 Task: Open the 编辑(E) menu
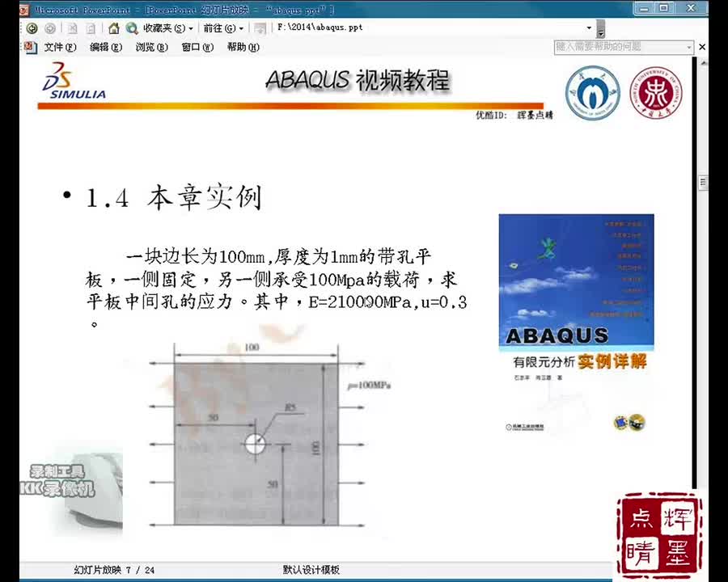coord(106,48)
